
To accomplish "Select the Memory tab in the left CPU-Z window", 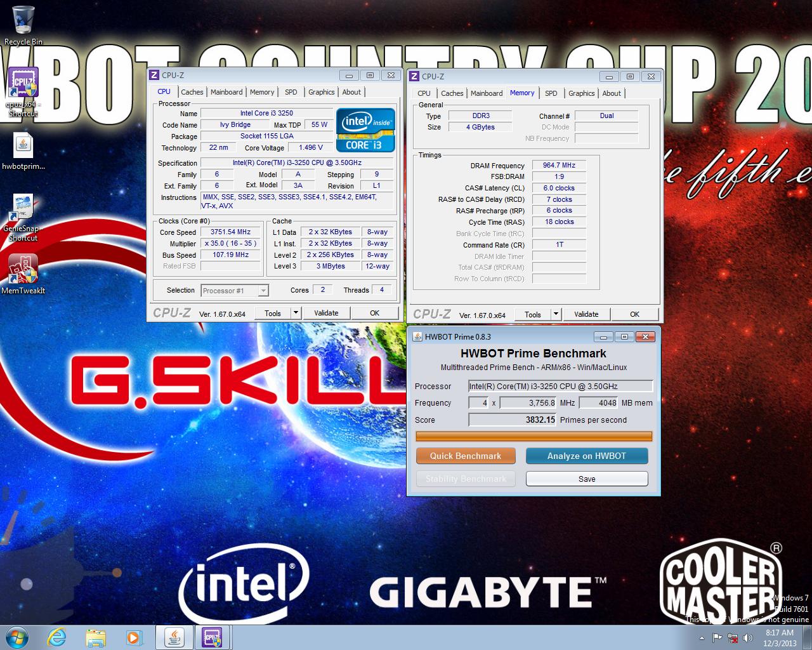I will [x=262, y=92].
